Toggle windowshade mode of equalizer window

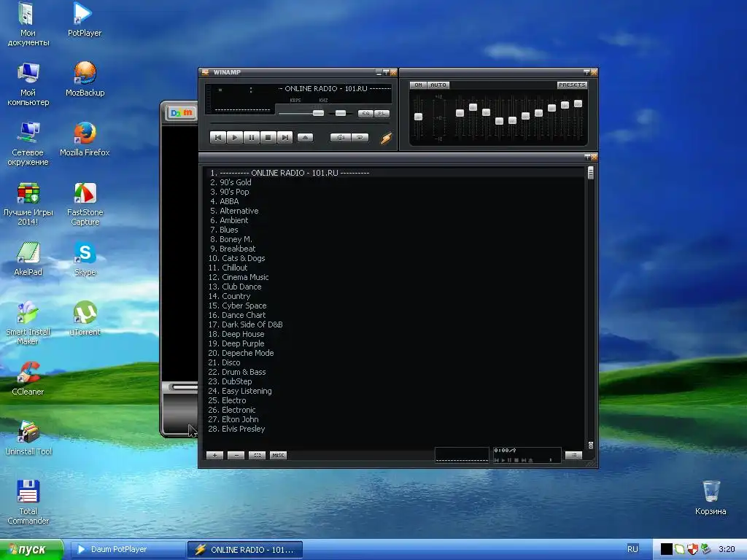(587, 72)
